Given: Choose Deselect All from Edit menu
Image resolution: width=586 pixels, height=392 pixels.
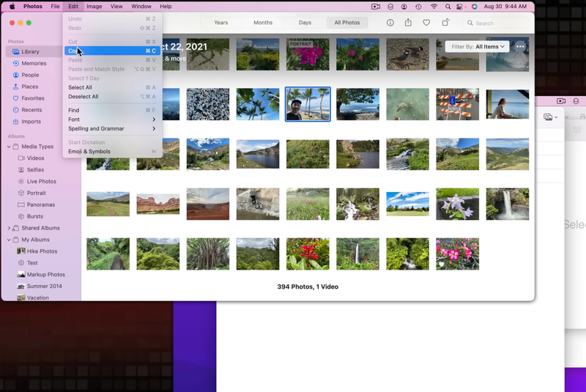Looking at the screenshot, I should click(112, 97).
